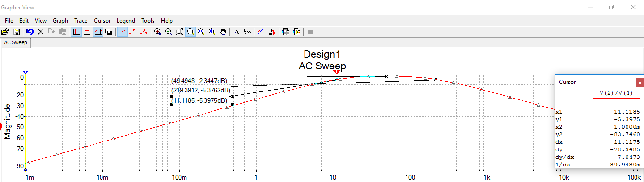Show traces with lines and symbols
The height and width of the screenshot is (182, 644).
144,32
